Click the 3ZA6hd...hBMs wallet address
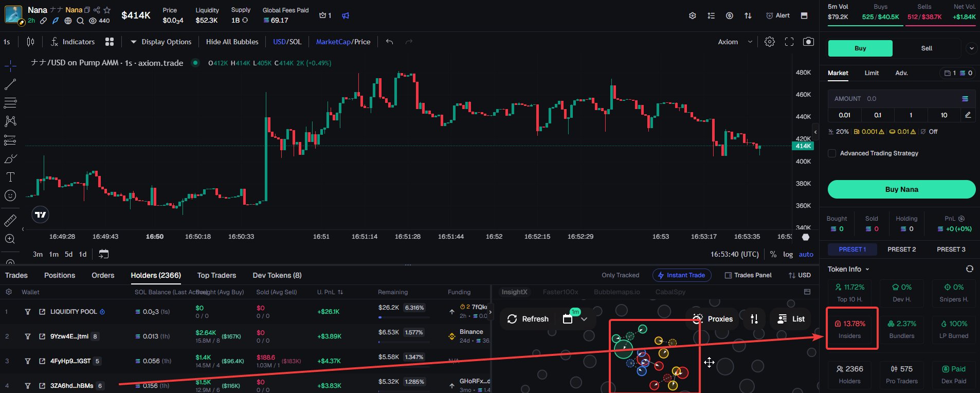Viewport: 980px width, 393px height. tap(71, 386)
